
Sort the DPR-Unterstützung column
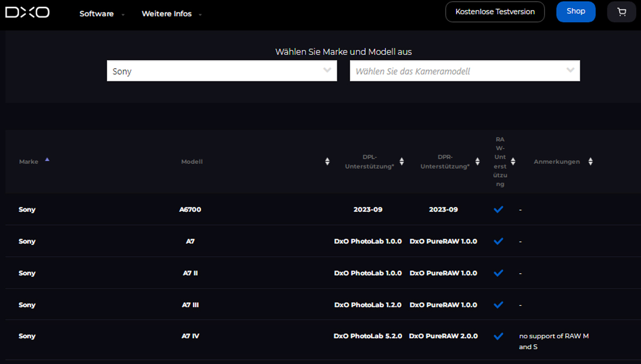pos(478,162)
